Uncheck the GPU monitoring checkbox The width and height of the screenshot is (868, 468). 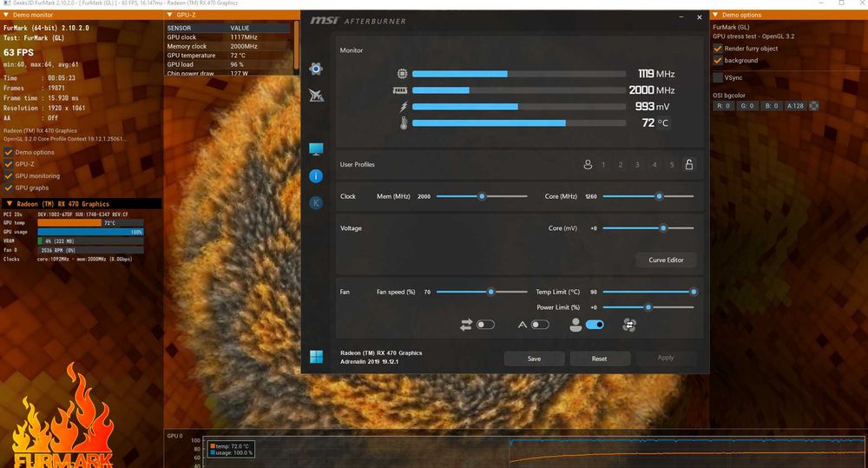[x=9, y=176]
